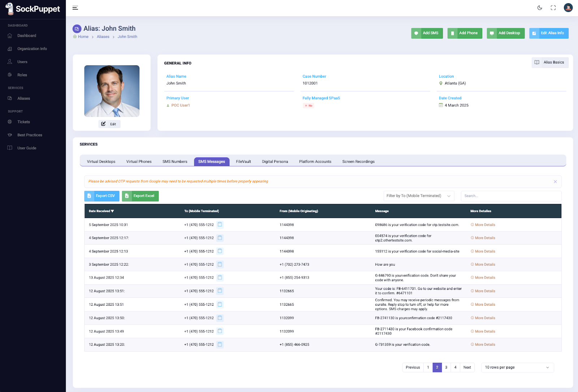578x392 pixels.
Task: Open Tickets in the sidebar
Action: click(x=23, y=122)
